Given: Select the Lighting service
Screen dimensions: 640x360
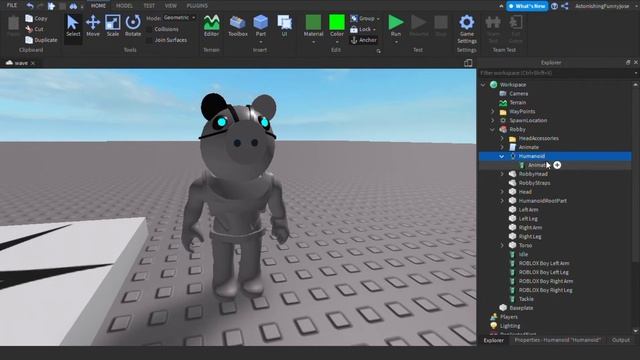Looking at the screenshot, I should pos(510,326).
